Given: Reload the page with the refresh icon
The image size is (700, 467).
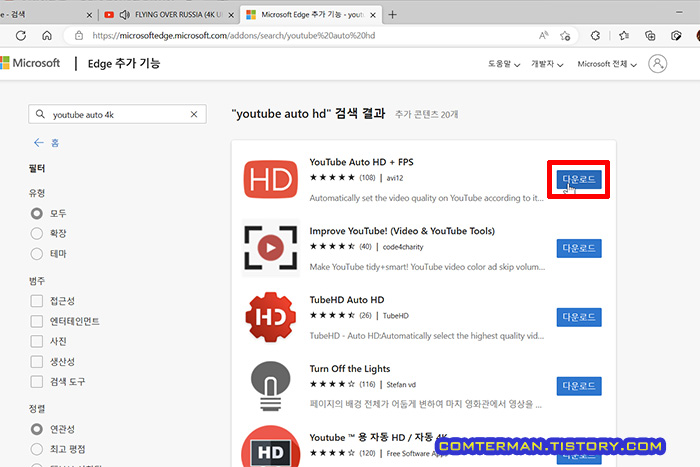Looking at the screenshot, I should click(21, 36).
